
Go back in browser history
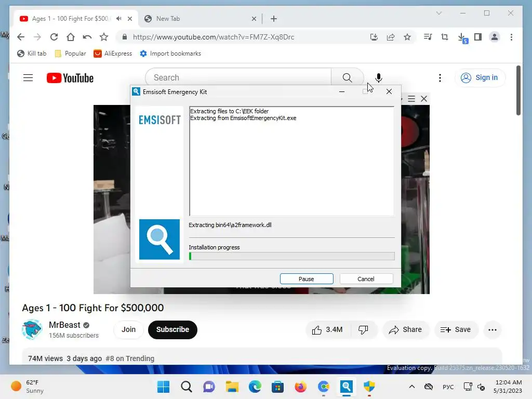21,37
